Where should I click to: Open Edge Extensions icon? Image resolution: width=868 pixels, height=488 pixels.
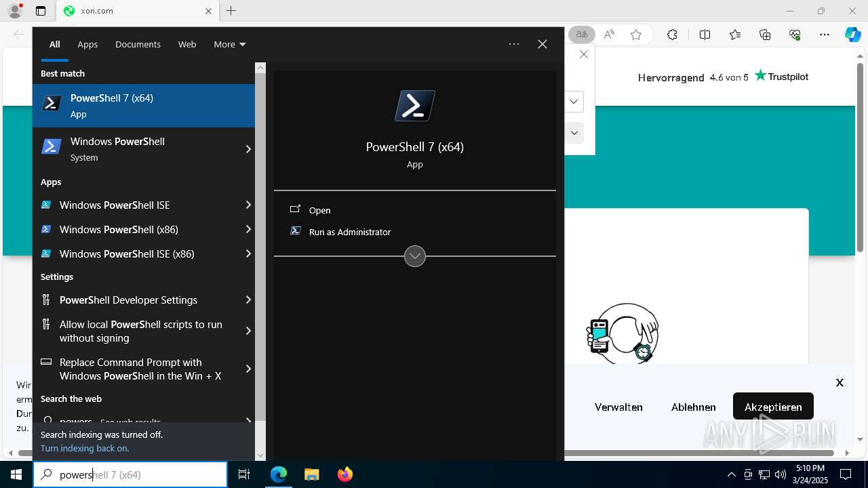pos(672,35)
